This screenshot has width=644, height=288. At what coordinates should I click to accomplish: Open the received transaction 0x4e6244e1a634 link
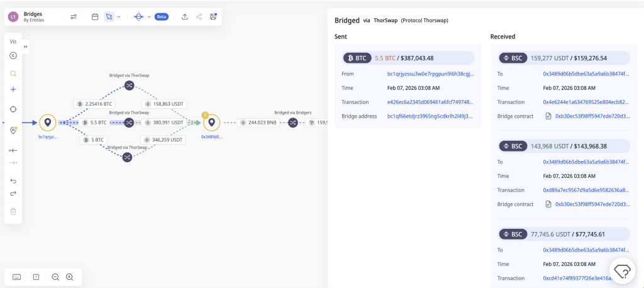(x=586, y=102)
